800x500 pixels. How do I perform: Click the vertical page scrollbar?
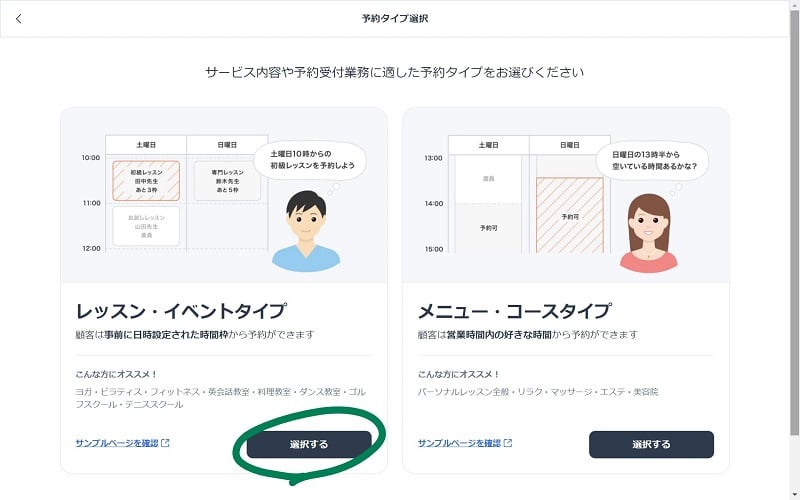(794, 200)
